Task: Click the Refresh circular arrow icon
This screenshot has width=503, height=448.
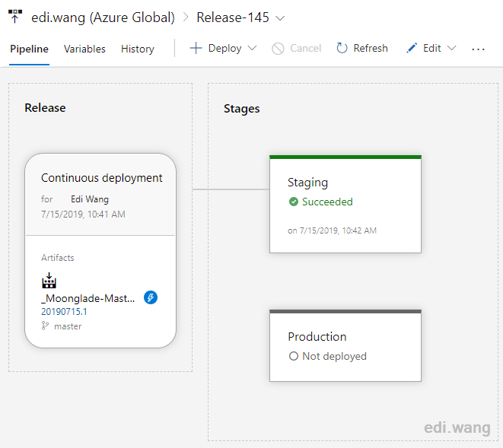Action: [342, 49]
